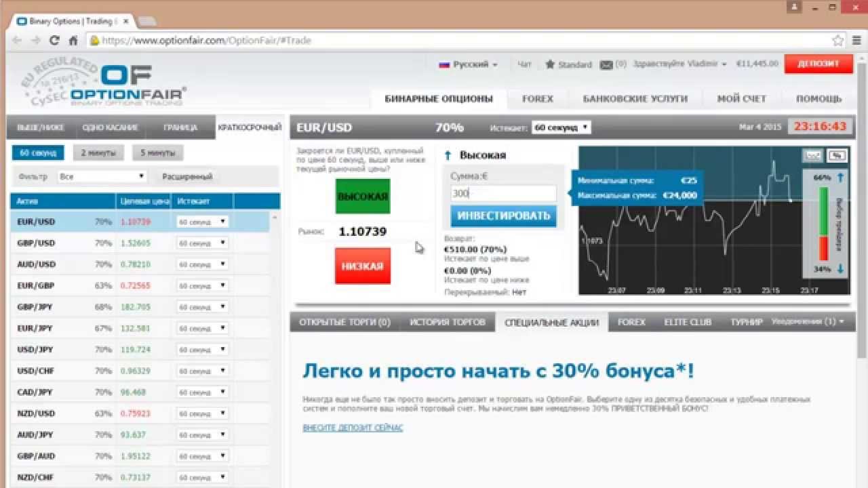This screenshot has height=488, width=868.
Task: Switch to the ВЫШЕ/НИЖЕ tab
Action: [40, 127]
